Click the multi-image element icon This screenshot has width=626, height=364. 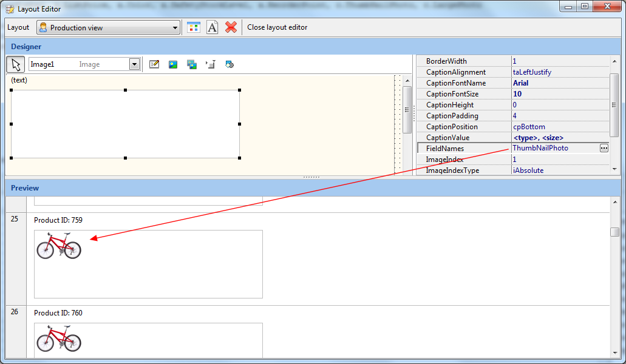point(192,64)
